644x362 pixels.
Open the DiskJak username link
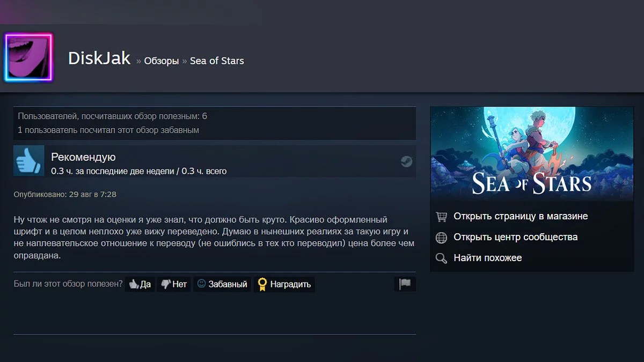click(99, 58)
